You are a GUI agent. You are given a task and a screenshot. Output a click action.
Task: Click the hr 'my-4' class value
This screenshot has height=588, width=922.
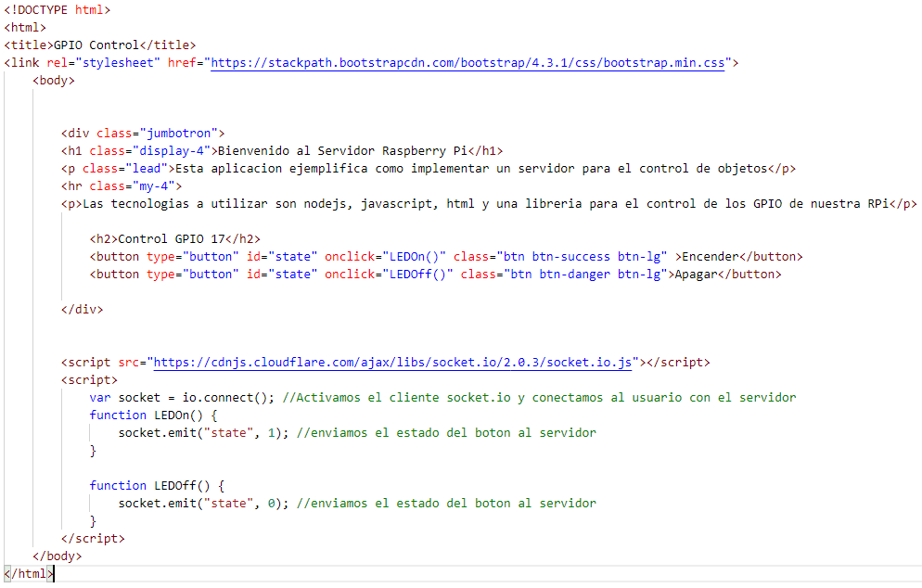pyautogui.click(x=156, y=185)
